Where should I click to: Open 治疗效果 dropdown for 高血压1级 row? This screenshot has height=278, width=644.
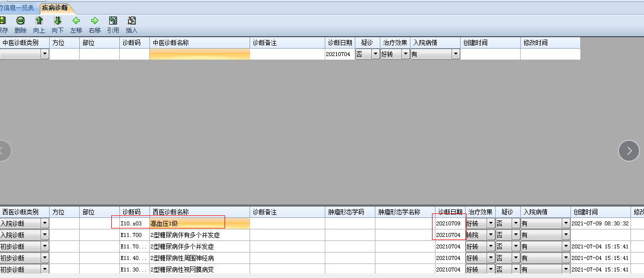click(491, 223)
